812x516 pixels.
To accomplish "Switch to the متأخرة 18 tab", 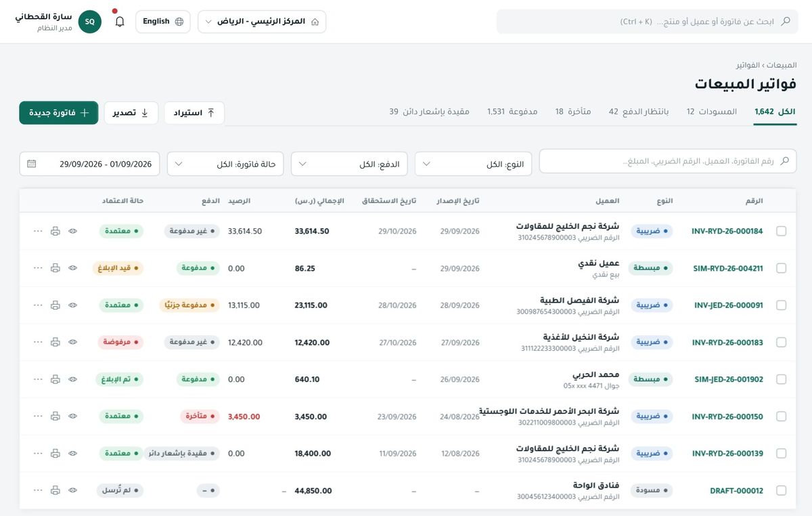I will coord(573,112).
